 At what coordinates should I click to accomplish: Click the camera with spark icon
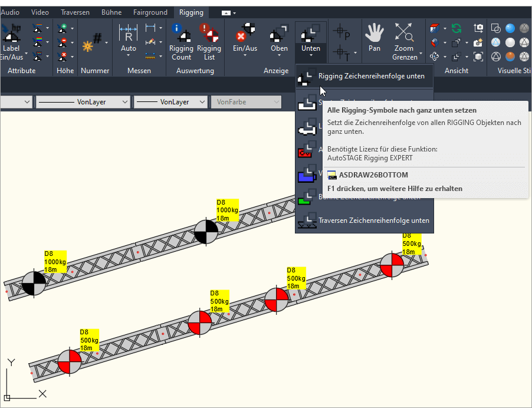click(x=478, y=42)
